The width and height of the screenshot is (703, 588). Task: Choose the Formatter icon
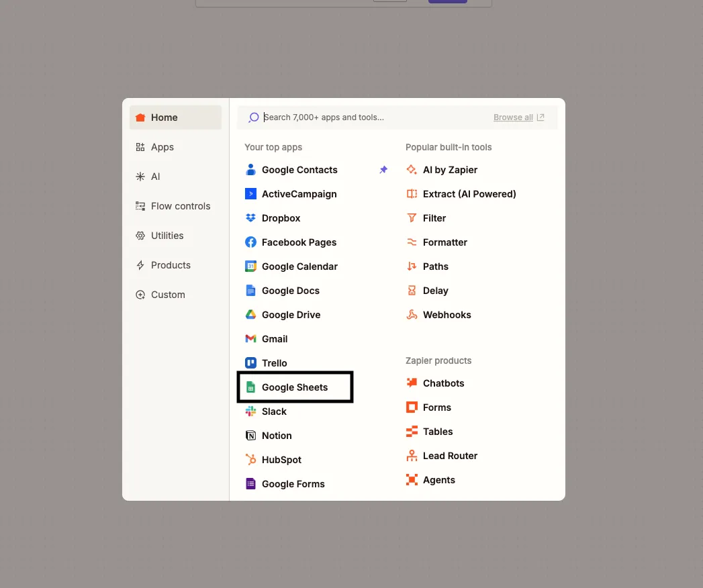click(x=412, y=242)
